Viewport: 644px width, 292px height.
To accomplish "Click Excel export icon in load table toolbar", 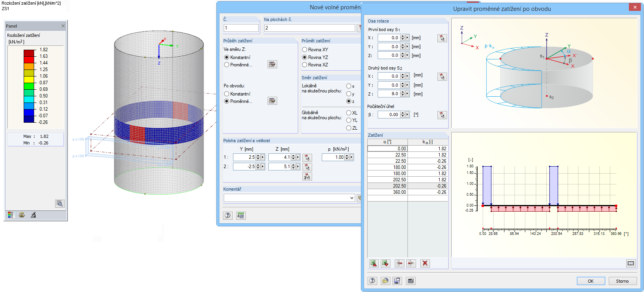I will point(385,263).
